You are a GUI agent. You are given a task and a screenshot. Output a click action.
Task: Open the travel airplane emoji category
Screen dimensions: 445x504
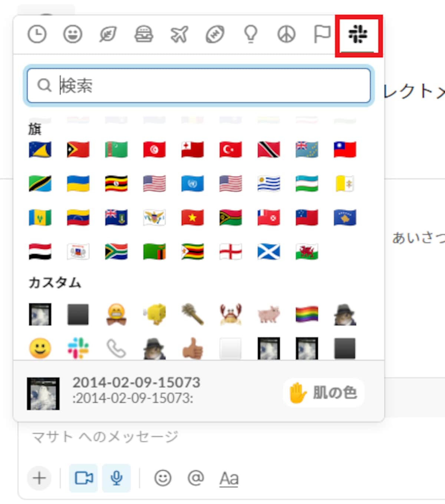coord(179,35)
